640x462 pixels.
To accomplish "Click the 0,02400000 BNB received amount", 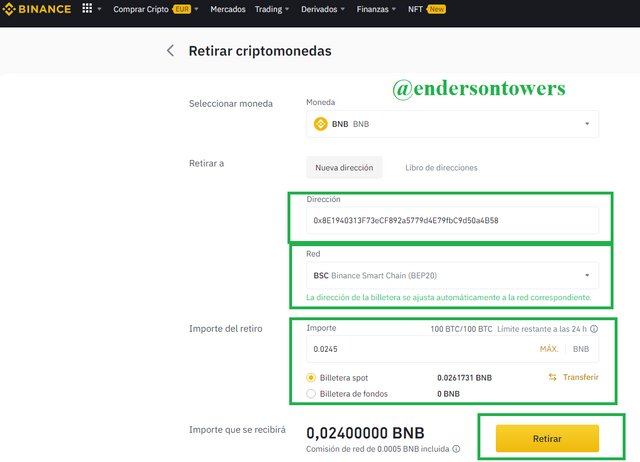I will pyautogui.click(x=365, y=433).
